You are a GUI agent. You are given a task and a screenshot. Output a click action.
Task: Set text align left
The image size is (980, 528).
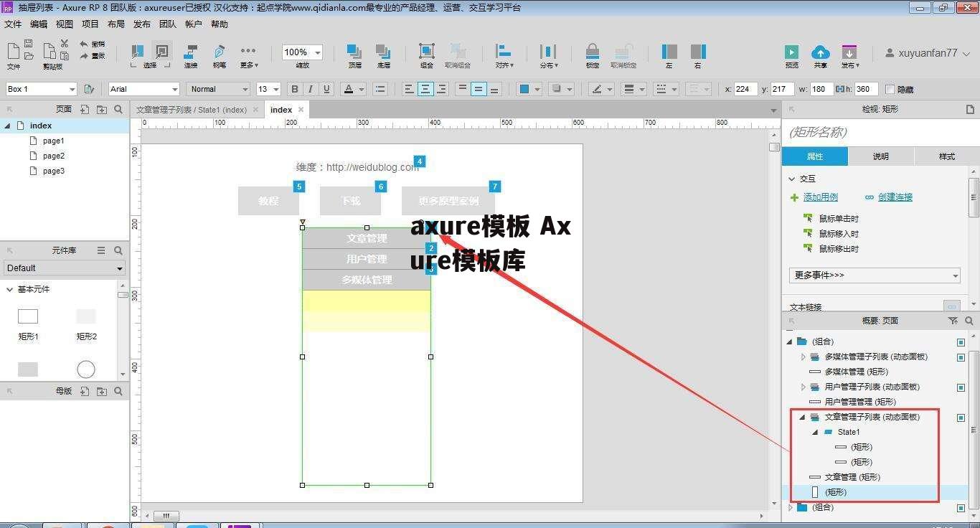click(x=409, y=89)
